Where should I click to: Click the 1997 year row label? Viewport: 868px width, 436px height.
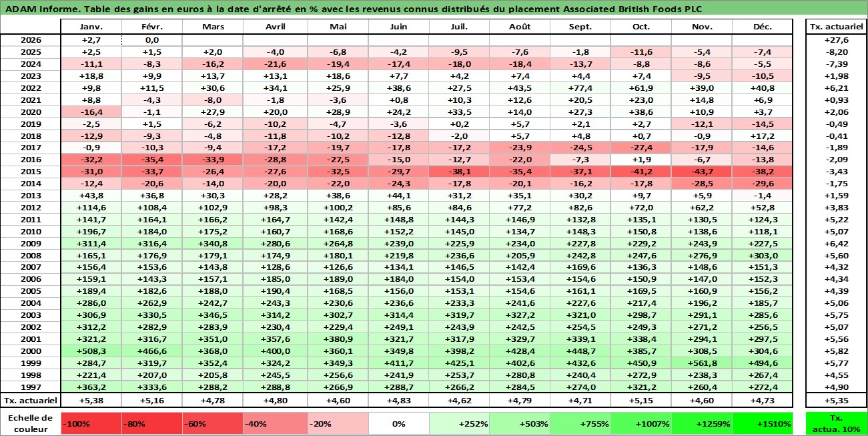(x=31, y=387)
